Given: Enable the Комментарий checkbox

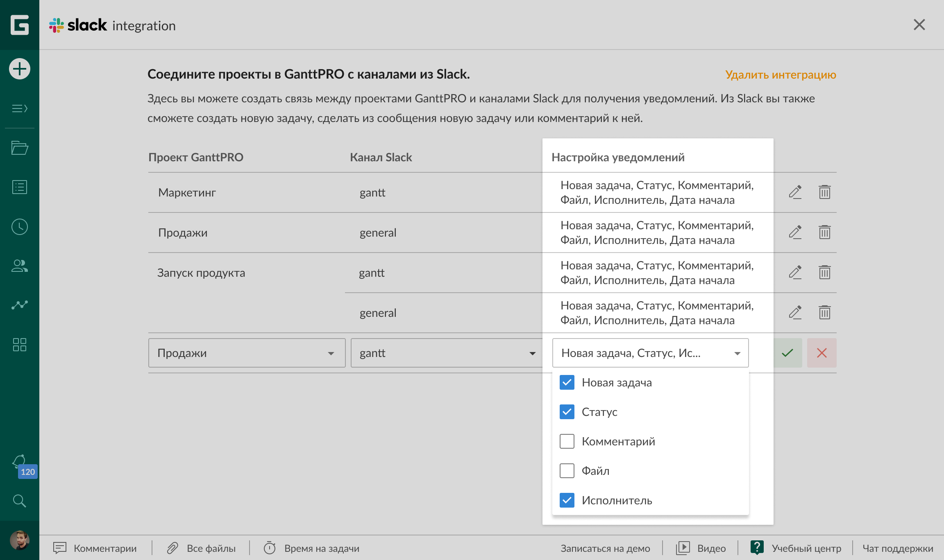Looking at the screenshot, I should [x=567, y=441].
